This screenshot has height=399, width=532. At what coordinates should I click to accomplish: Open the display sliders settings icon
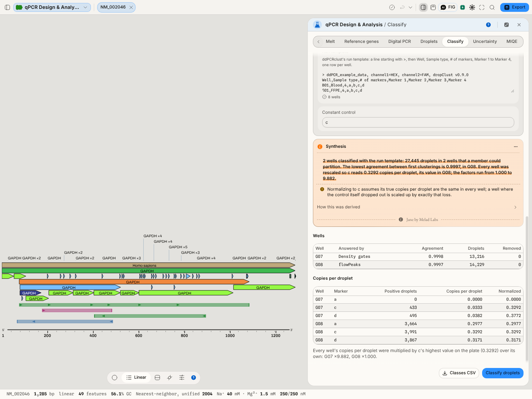point(182,378)
